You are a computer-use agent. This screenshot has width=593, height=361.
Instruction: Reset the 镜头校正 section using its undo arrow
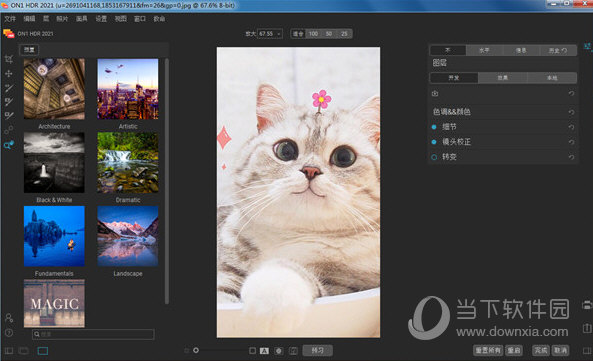(x=571, y=142)
